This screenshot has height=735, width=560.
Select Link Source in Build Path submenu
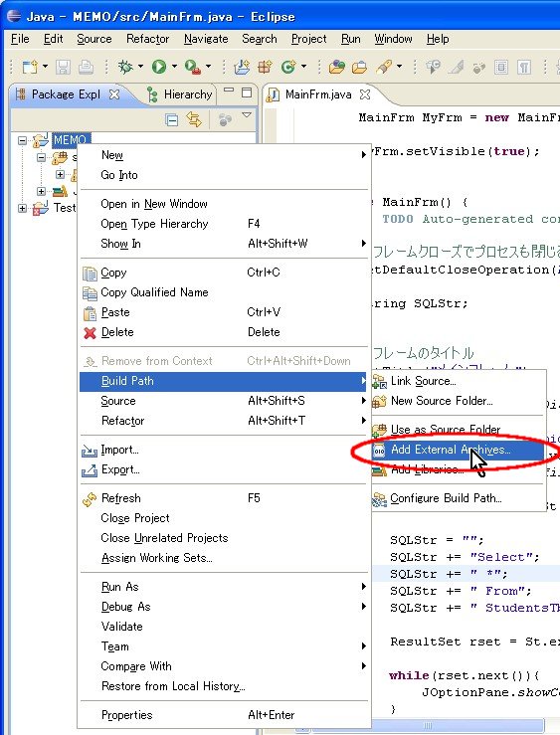(459, 381)
